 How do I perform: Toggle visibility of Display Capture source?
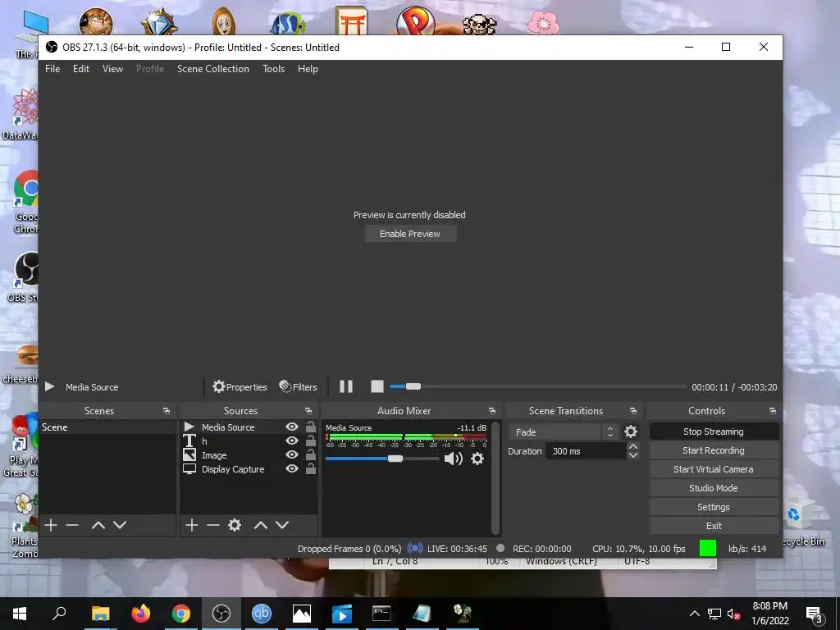pyautogui.click(x=292, y=468)
